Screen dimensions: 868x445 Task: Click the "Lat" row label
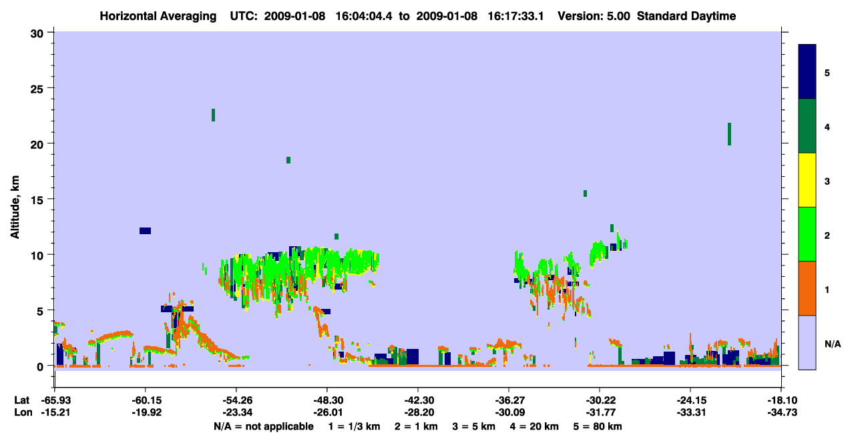[x=21, y=400]
